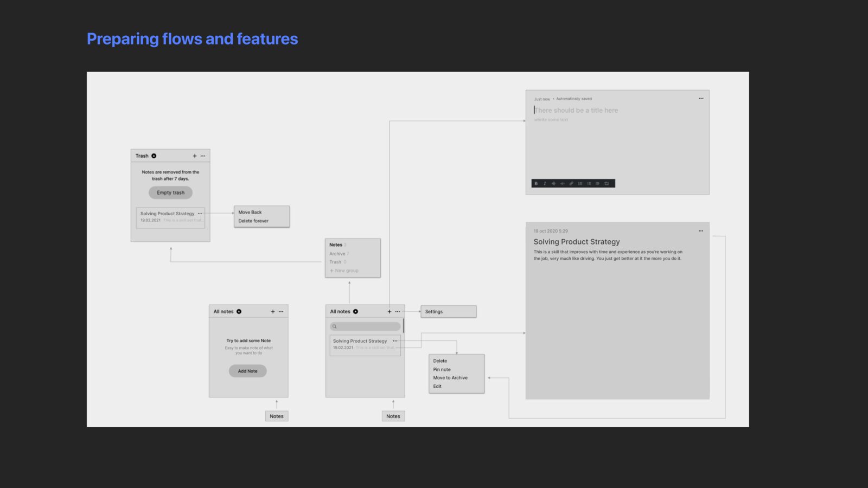Open the three-dot menu on the trashed Solving Product Strategy note
Screen dimensions: 868x488
pos(200,214)
